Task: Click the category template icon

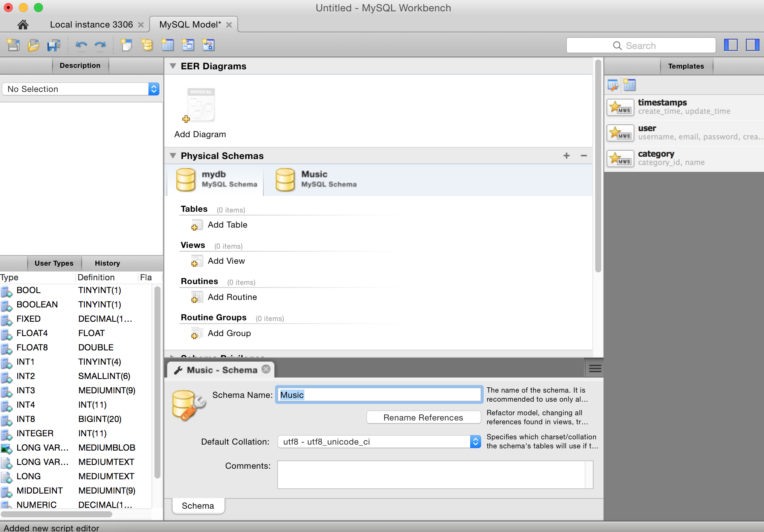Action: coord(619,157)
